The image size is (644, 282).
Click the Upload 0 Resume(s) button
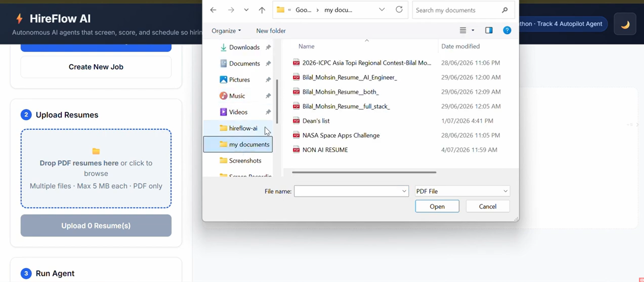[x=96, y=225]
